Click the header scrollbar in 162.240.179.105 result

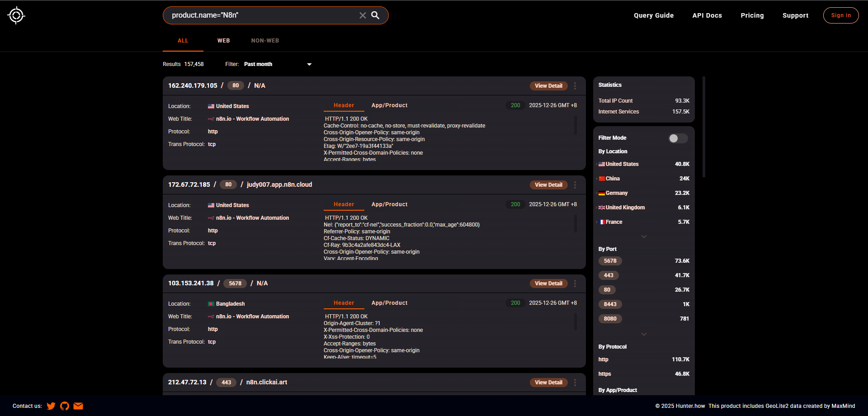click(575, 125)
